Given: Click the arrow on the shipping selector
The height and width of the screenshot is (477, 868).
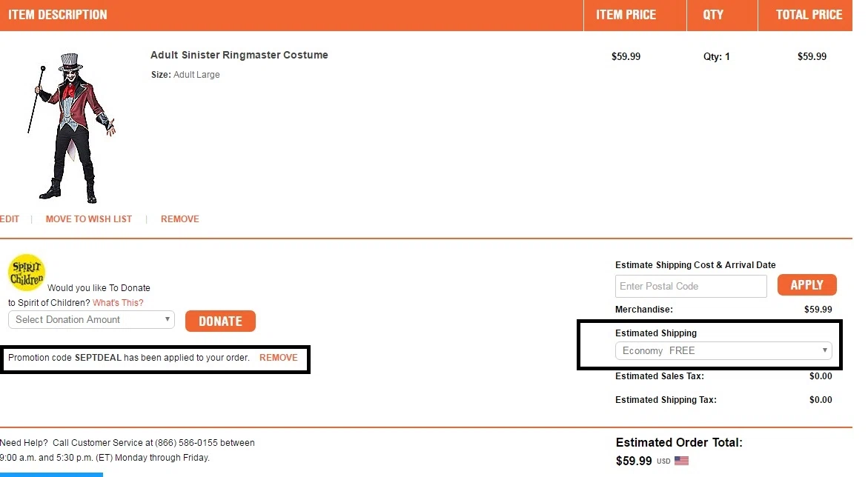Looking at the screenshot, I should pos(824,350).
